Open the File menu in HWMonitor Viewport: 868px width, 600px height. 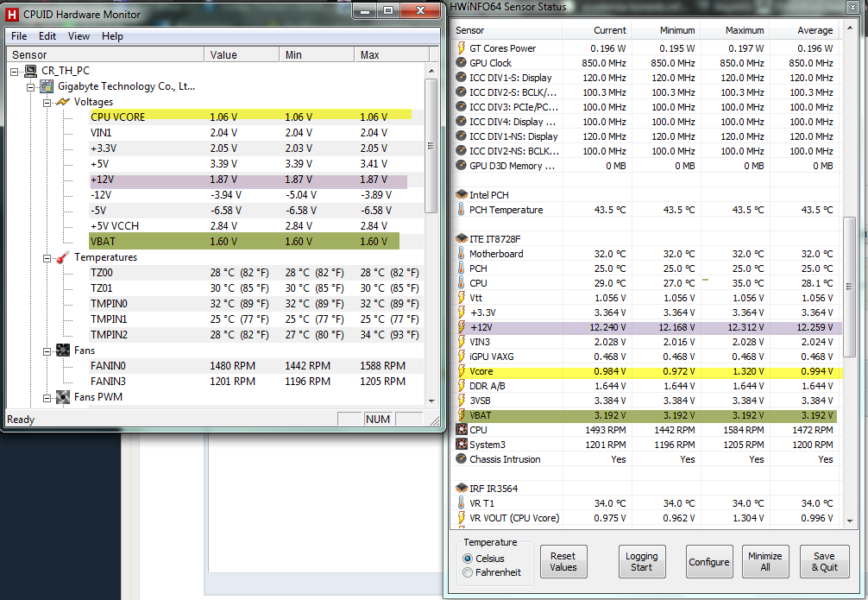[19, 36]
